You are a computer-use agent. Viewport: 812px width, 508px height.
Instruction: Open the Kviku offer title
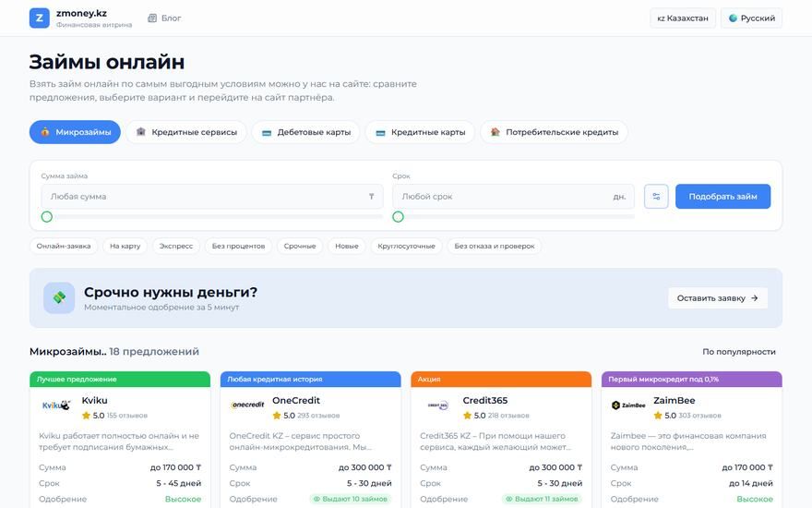95,400
